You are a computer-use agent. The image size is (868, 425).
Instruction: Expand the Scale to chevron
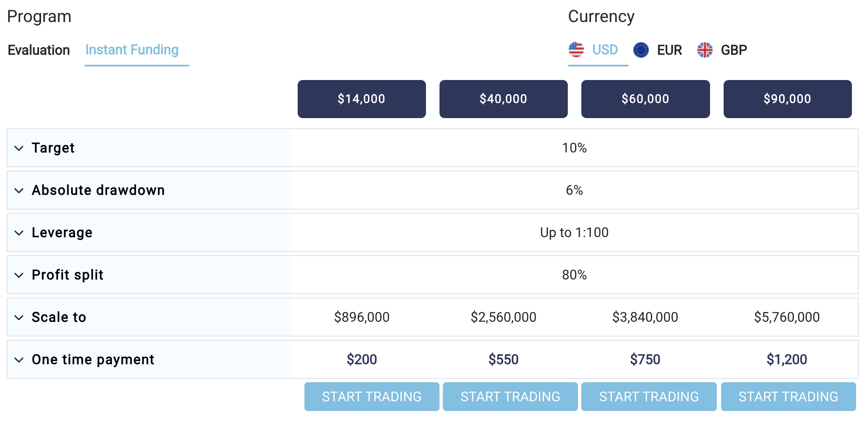coord(19,317)
